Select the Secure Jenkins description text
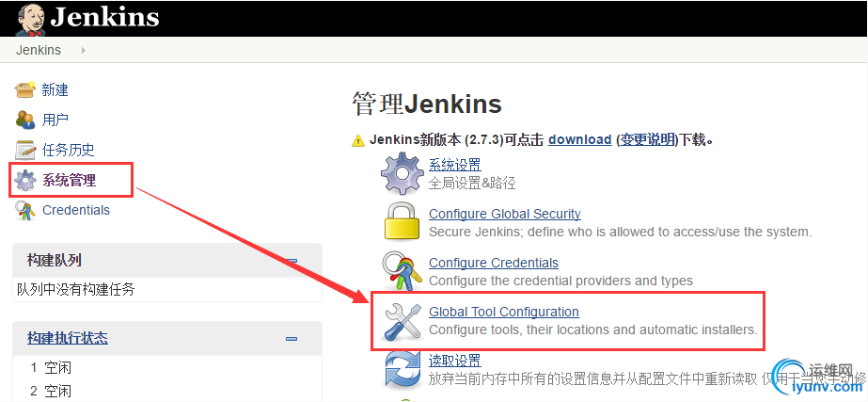This screenshot has height=402, width=868. point(621,232)
